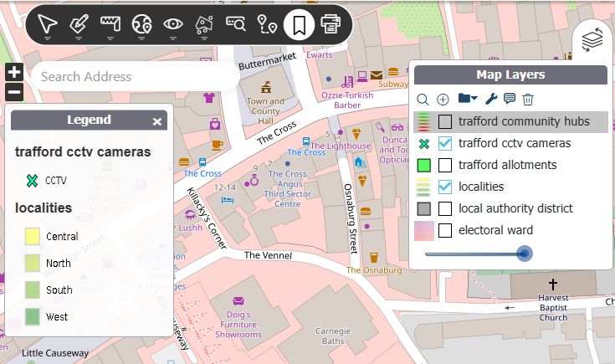Open the ruler measure tool

click(111, 24)
